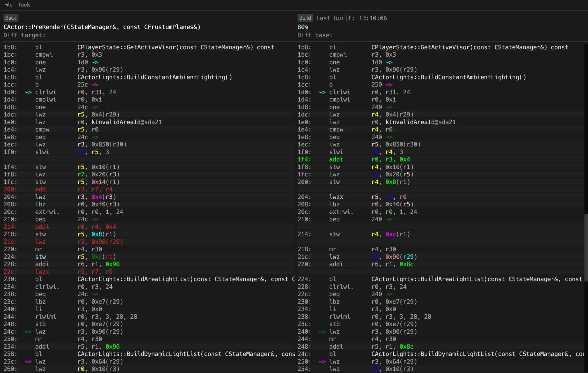Click the incoming branch arrow at address 1d0
Image resolution: width=588 pixels, height=373 pixels.
[x=28, y=92]
